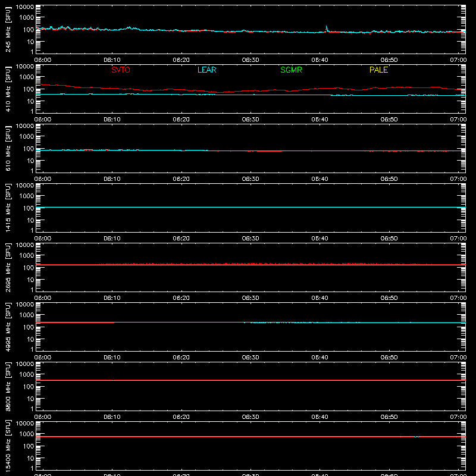Select the 410 MHz [SFU] axis title
This screenshot has width=476, height=476.
pyautogui.click(x=8, y=89)
